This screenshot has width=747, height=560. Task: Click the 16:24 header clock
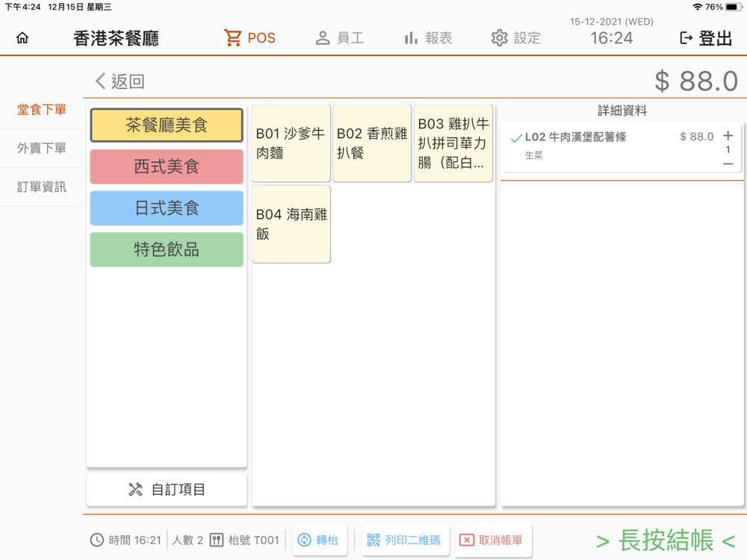coord(612,38)
